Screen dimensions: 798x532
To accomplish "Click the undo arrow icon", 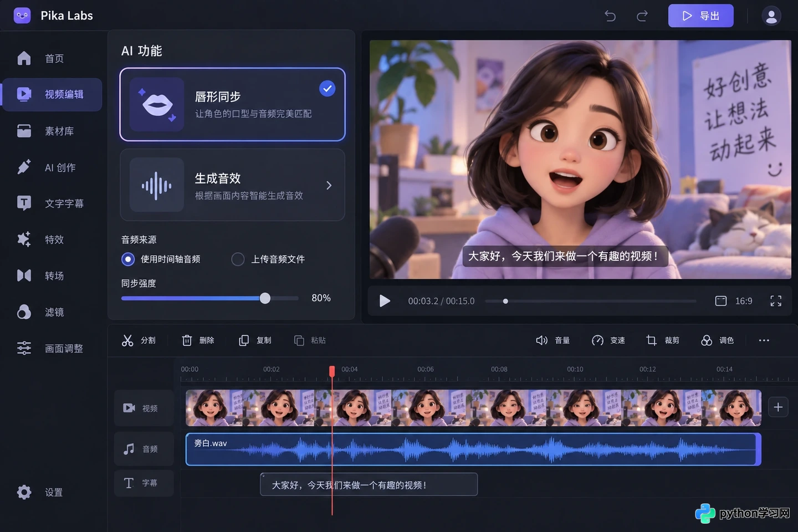I will (x=610, y=16).
